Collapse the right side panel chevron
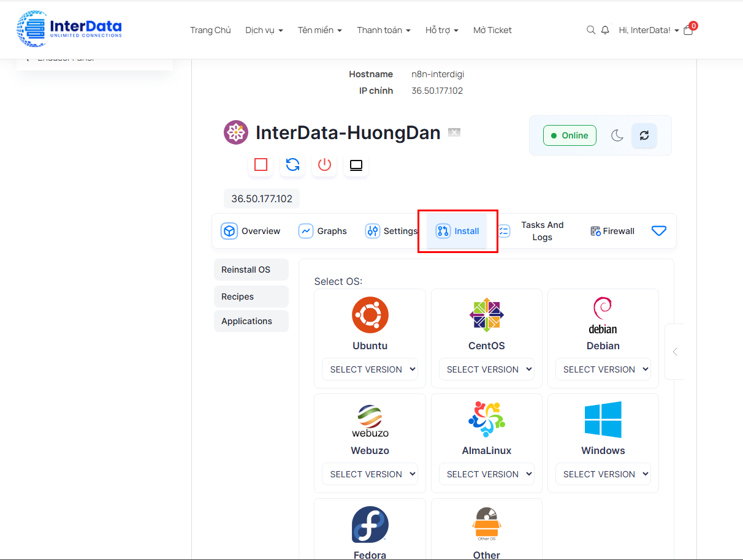The image size is (743, 560). tap(675, 352)
